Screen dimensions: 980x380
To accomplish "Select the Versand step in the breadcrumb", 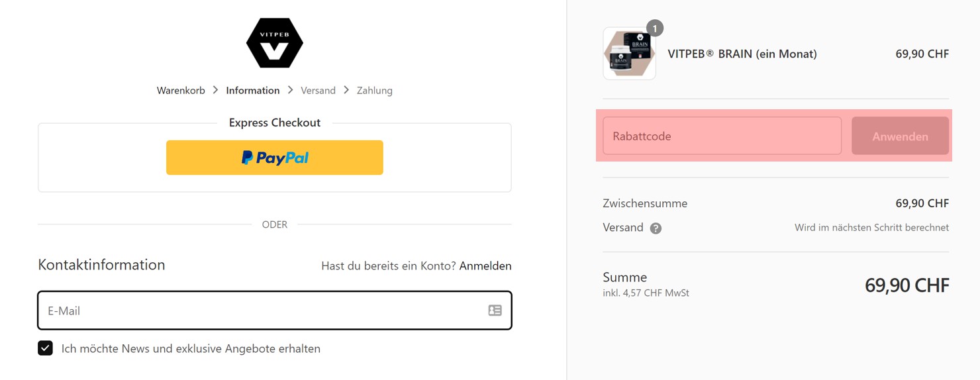I will [318, 91].
